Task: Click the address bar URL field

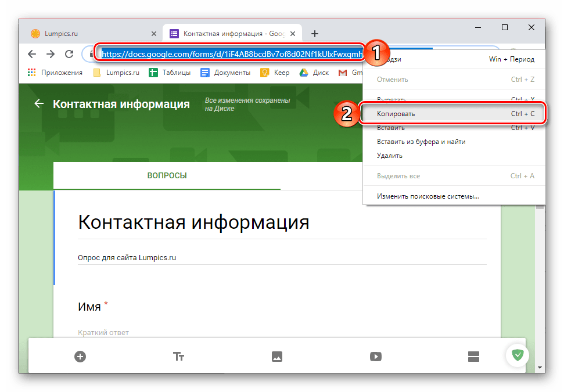Action: [x=230, y=54]
